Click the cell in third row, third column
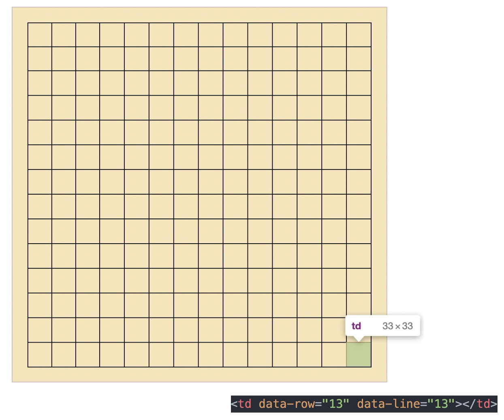Image resolution: width=504 pixels, height=420 pixels. click(88, 84)
